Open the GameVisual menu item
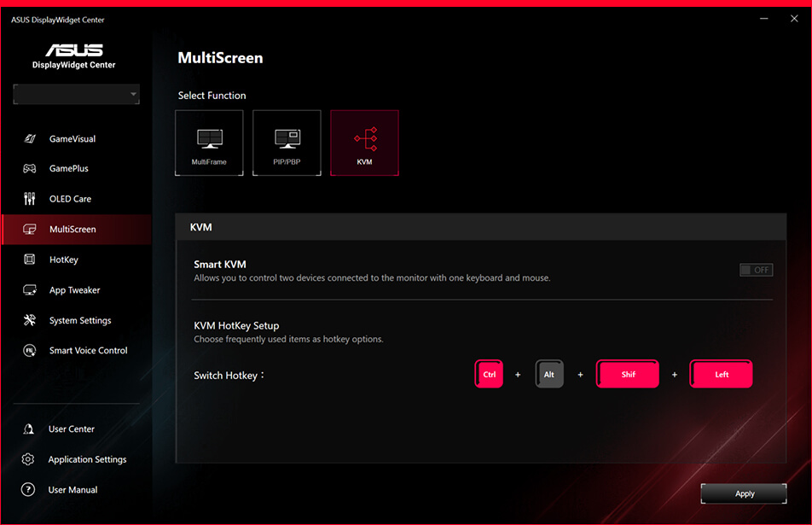Image resolution: width=812 pixels, height=525 pixels. 77,138
